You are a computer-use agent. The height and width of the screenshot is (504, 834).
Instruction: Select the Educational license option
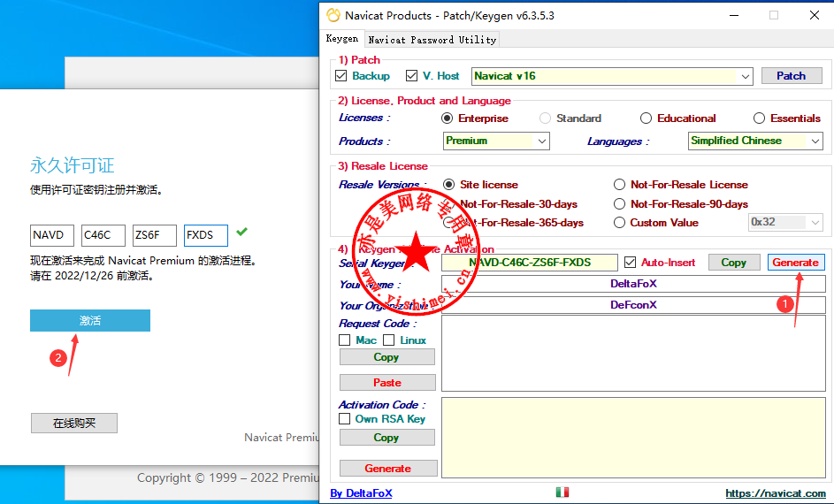coord(646,118)
